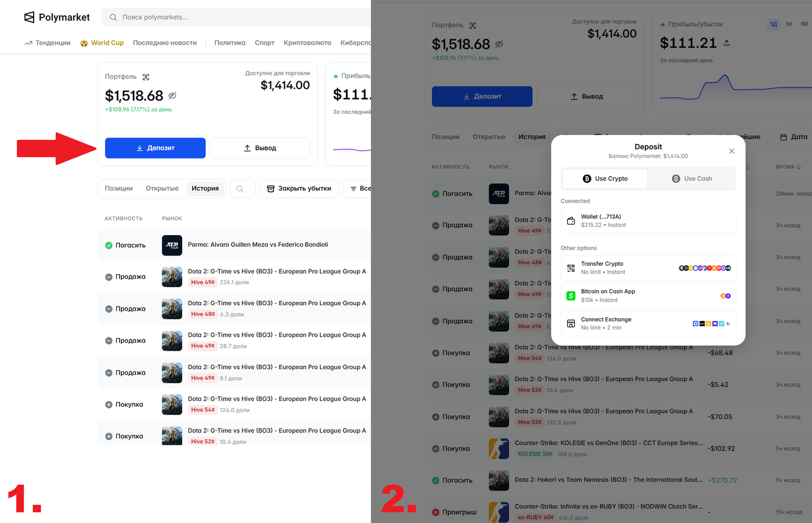Open the World Cup category
Image resolution: width=812 pixels, height=523 pixels.
pos(102,43)
